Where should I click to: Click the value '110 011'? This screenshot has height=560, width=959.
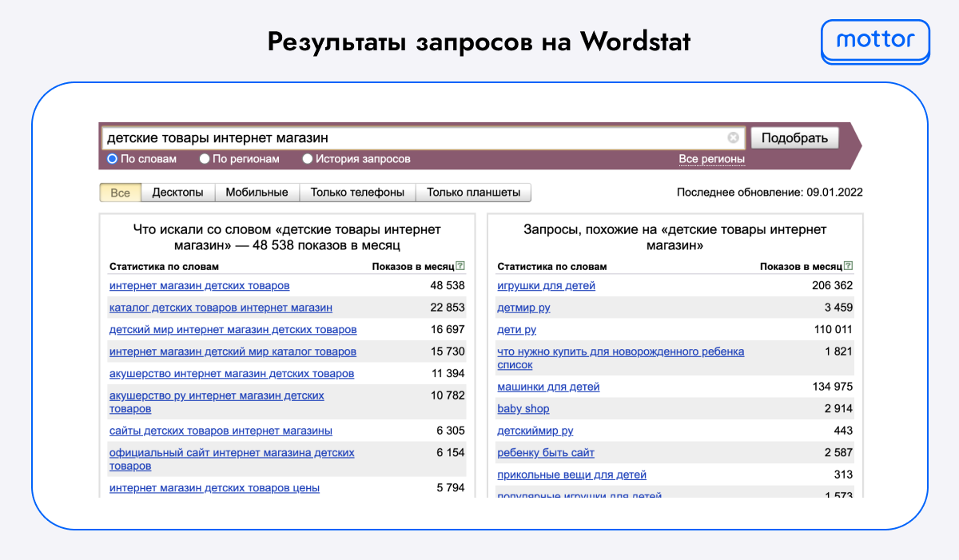point(834,330)
